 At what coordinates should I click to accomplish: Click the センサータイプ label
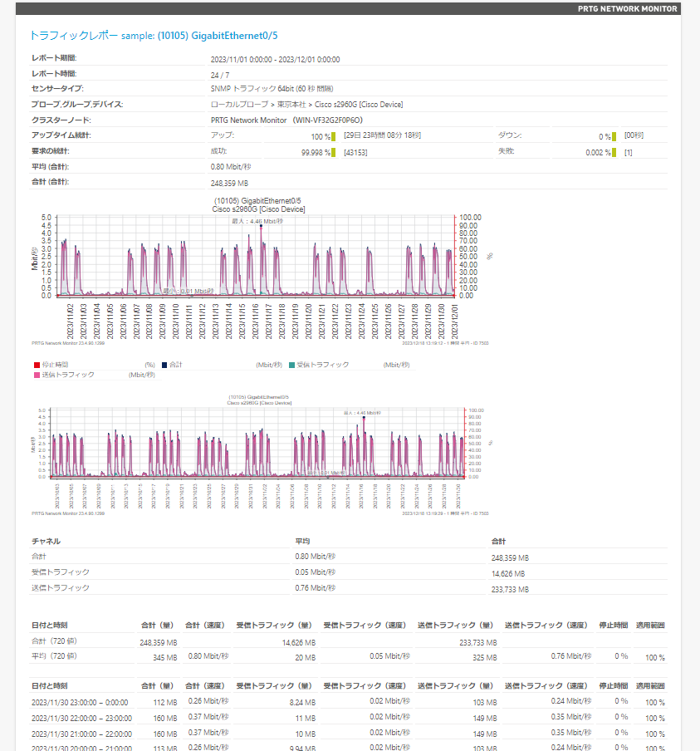click(57, 89)
